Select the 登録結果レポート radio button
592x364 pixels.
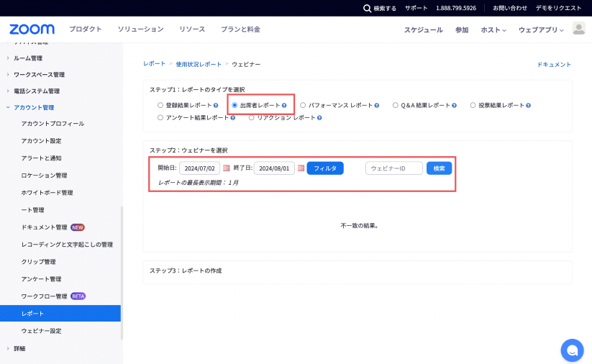coord(160,105)
